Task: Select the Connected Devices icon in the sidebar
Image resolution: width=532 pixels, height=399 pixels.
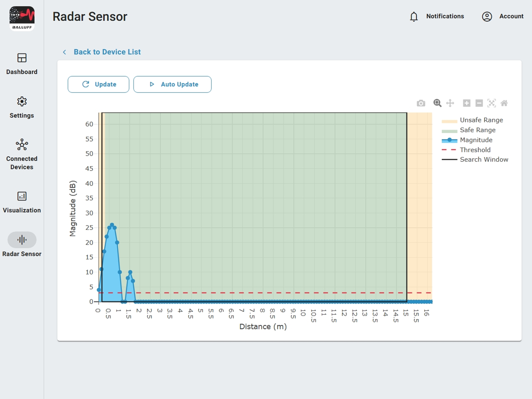Action: point(22,145)
